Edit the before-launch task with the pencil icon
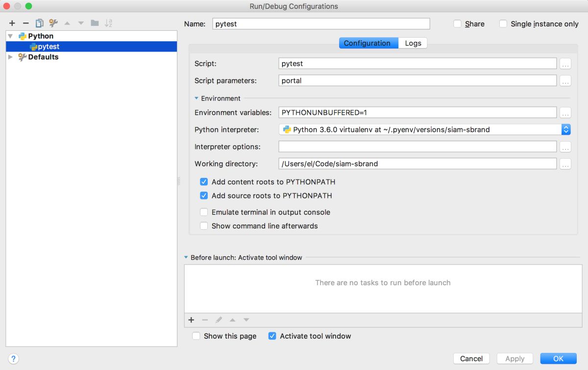This screenshot has width=588, height=370. [219, 320]
